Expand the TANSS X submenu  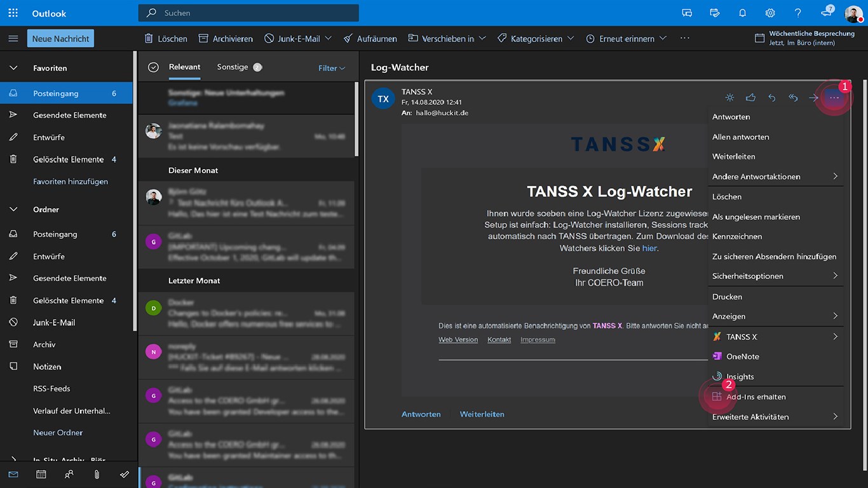[775, 337]
